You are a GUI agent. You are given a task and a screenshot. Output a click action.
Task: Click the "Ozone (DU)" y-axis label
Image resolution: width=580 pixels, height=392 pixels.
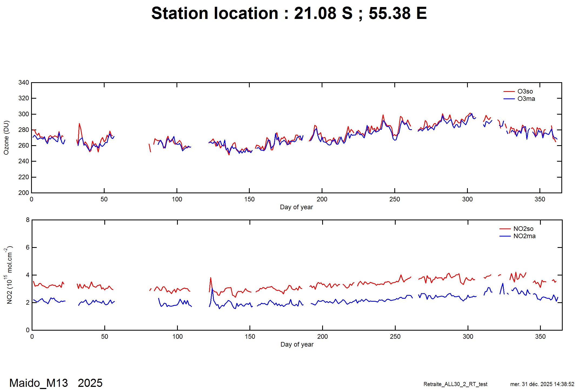click(x=6, y=138)
